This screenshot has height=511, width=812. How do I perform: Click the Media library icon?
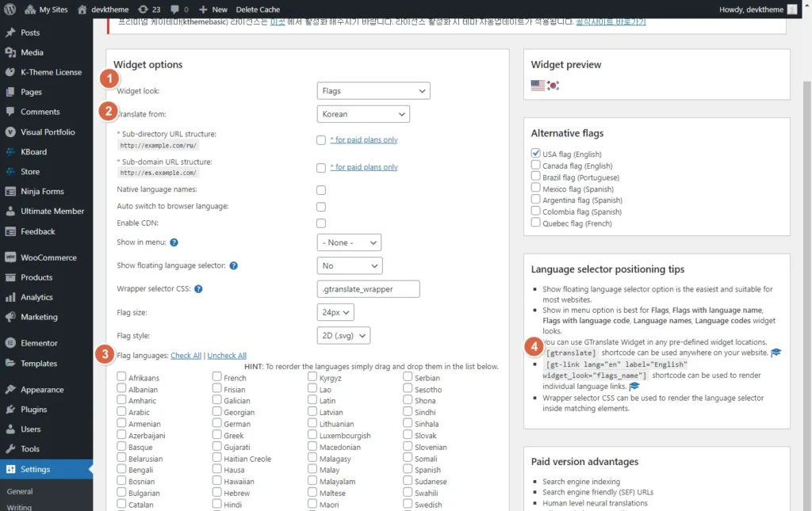pos(10,52)
